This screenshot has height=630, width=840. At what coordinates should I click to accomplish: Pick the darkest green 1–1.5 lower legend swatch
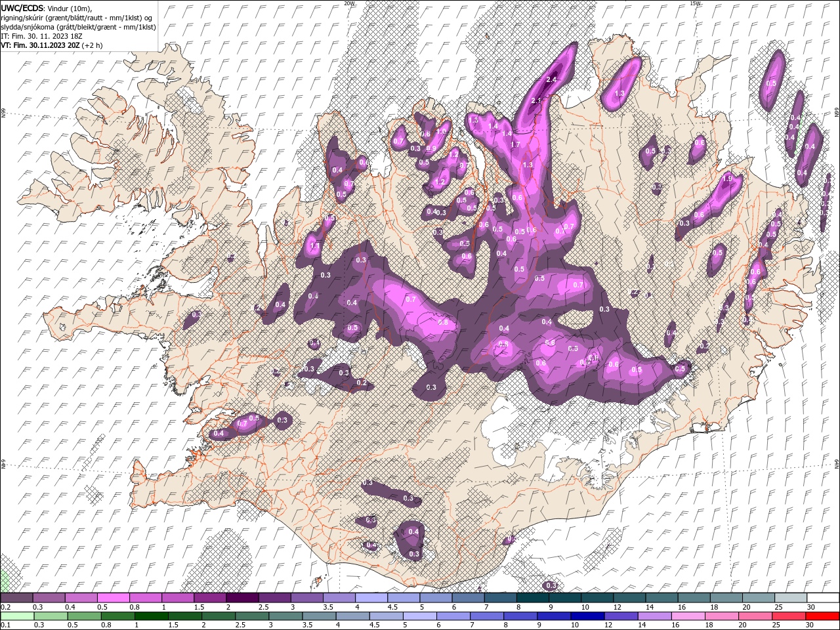point(151,616)
